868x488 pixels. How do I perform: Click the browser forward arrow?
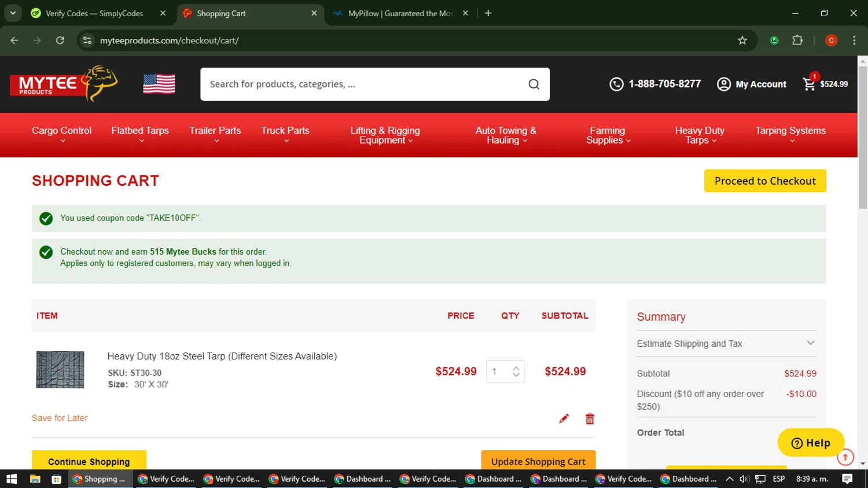(x=37, y=41)
